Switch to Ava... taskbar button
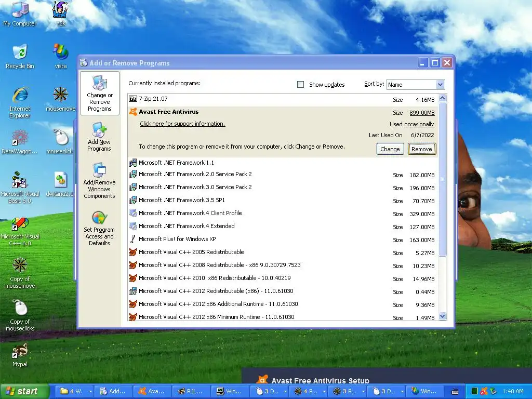 pyautogui.click(x=152, y=391)
